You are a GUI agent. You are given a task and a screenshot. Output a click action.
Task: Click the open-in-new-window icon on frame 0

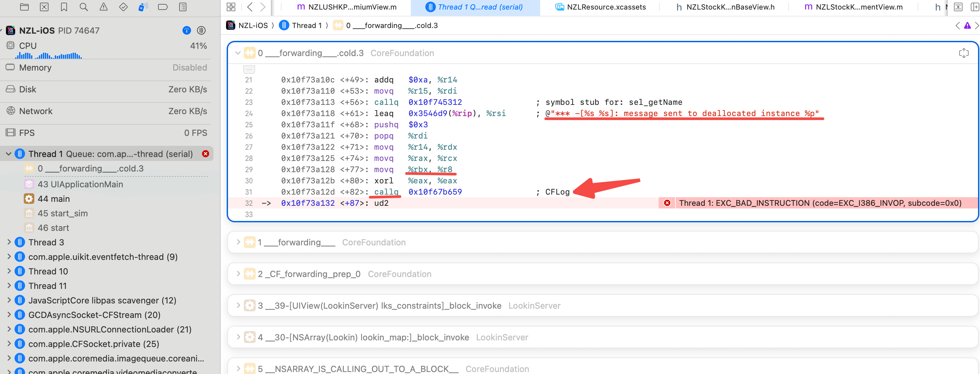pos(964,53)
